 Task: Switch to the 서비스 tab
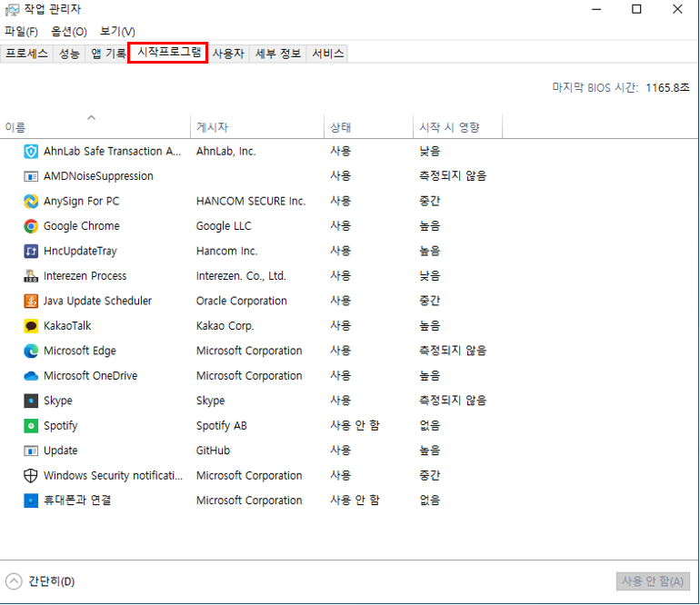(x=327, y=54)
